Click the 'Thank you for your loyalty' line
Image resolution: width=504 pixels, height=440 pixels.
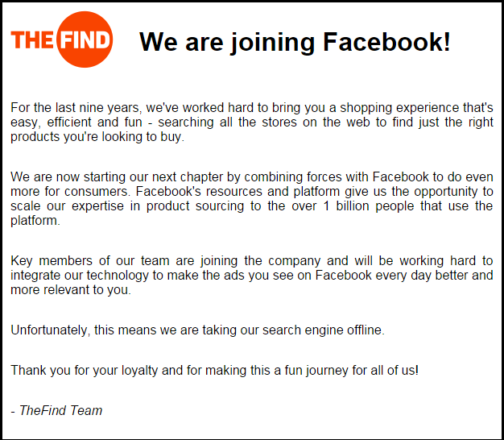coord(214,370)
